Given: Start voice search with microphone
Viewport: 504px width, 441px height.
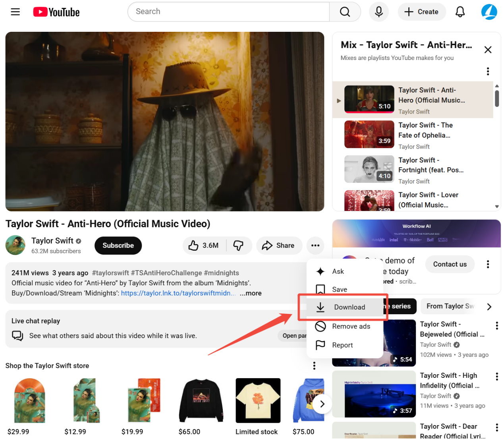Looking at the screenshot, I should [x=379, y=12].
